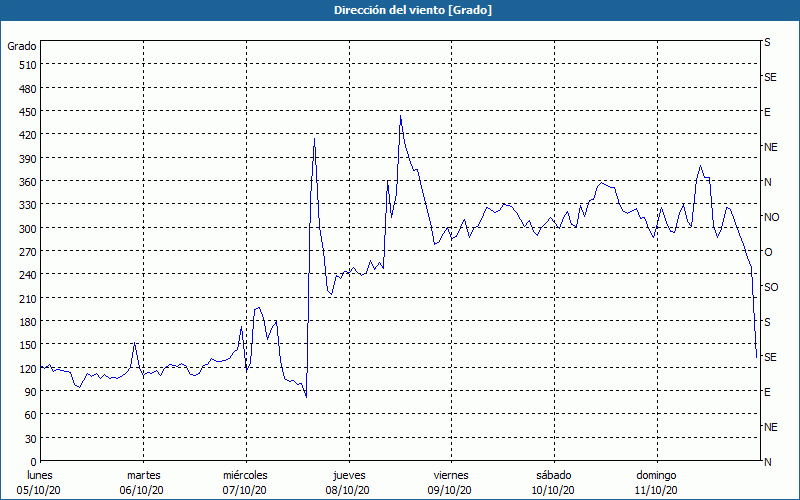Click the 210 degree axis label
Screen dimensions: 800x500
click(x=29, y=298)
